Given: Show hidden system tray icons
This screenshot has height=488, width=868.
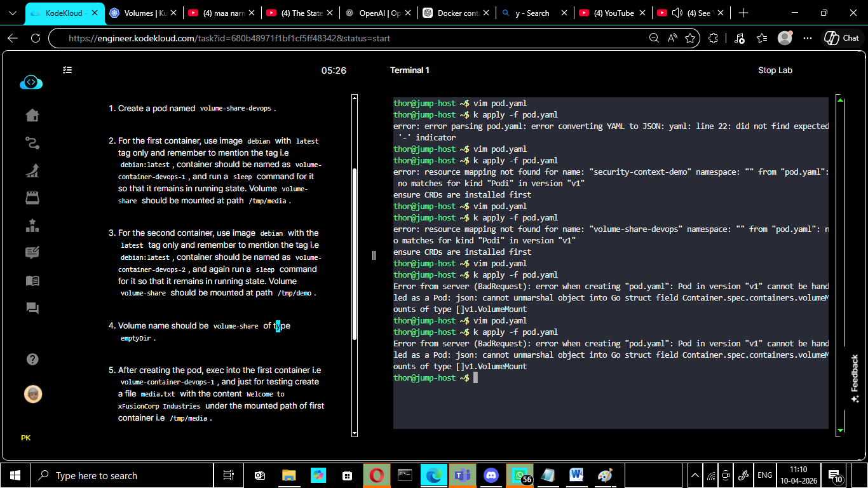Looking at the screenshot, I should point(695,475).
